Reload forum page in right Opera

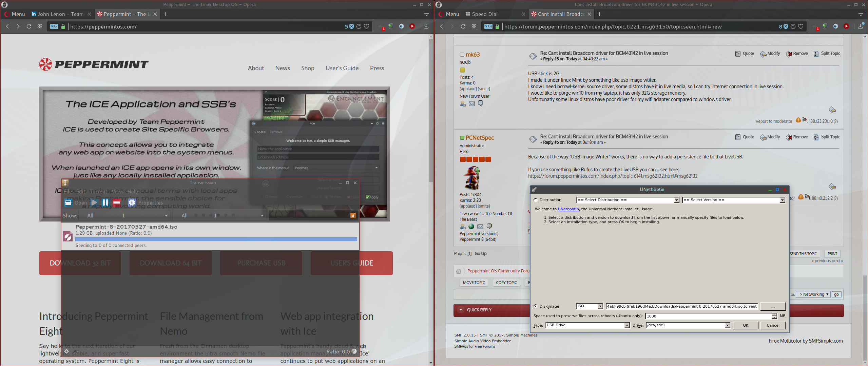coord(463,26)
